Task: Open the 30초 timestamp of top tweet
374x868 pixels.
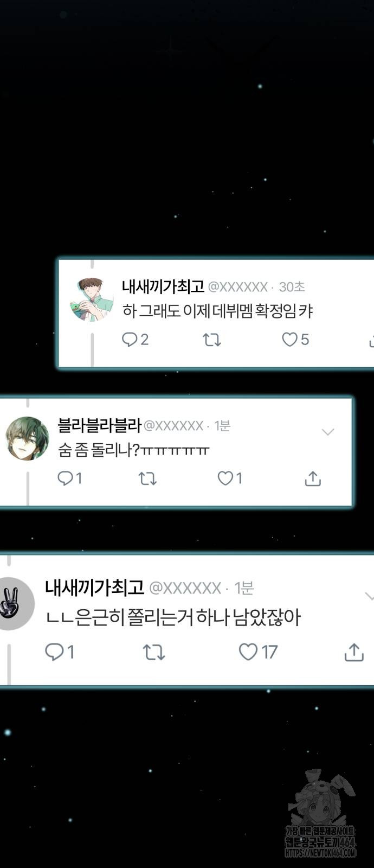Action: 292,287
